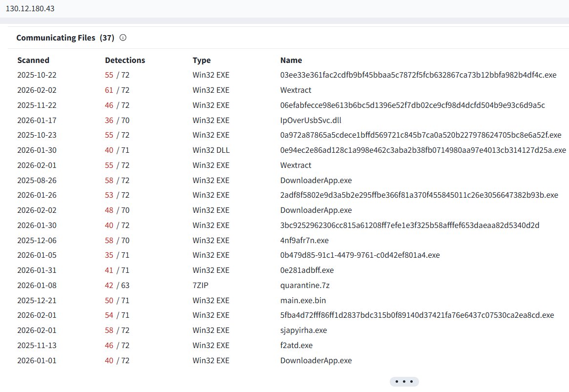
Task: Load more files with the three-dots button
Action: click(404, 381)
